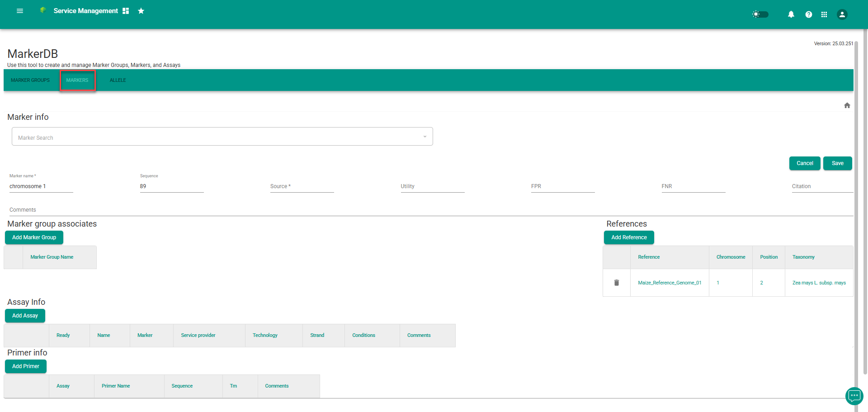Image resolution: width=868 pixels, height=412 pixels.
Task: Click the Add Marker Group button
Action: pos(34,237)
